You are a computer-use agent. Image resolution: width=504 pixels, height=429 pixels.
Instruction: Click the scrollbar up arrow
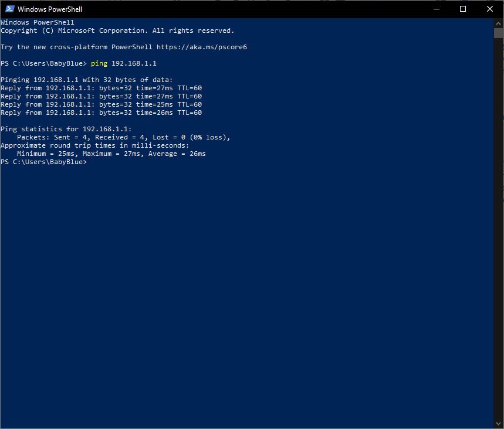(498, 23)
